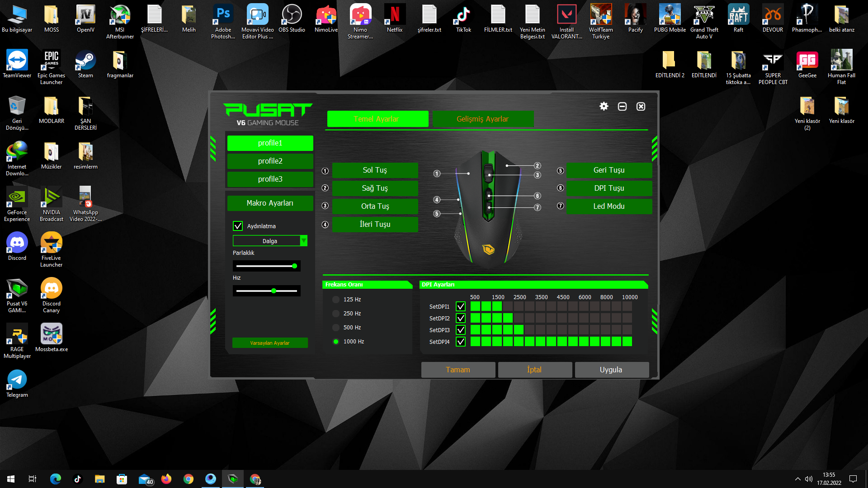This screenshot has width=868, height=488.
Task: Open MSI Afterburner desktop icon
Action: [120, 22]
